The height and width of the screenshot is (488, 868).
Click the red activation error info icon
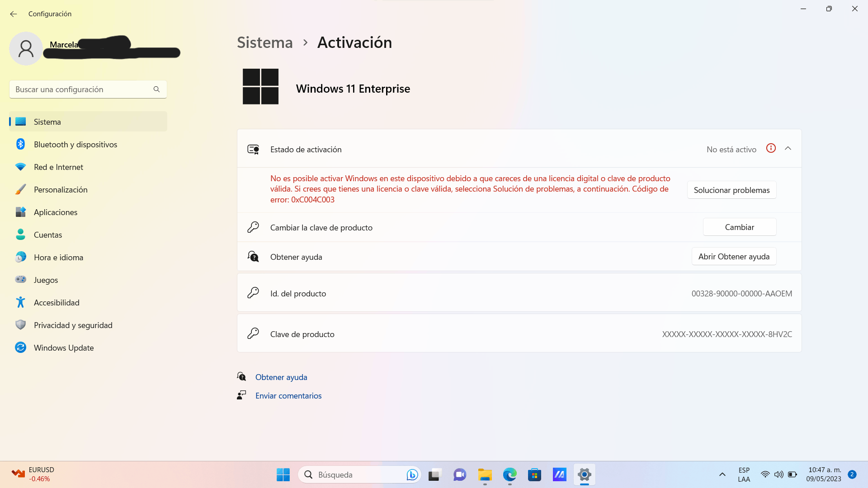pos(771,148)
